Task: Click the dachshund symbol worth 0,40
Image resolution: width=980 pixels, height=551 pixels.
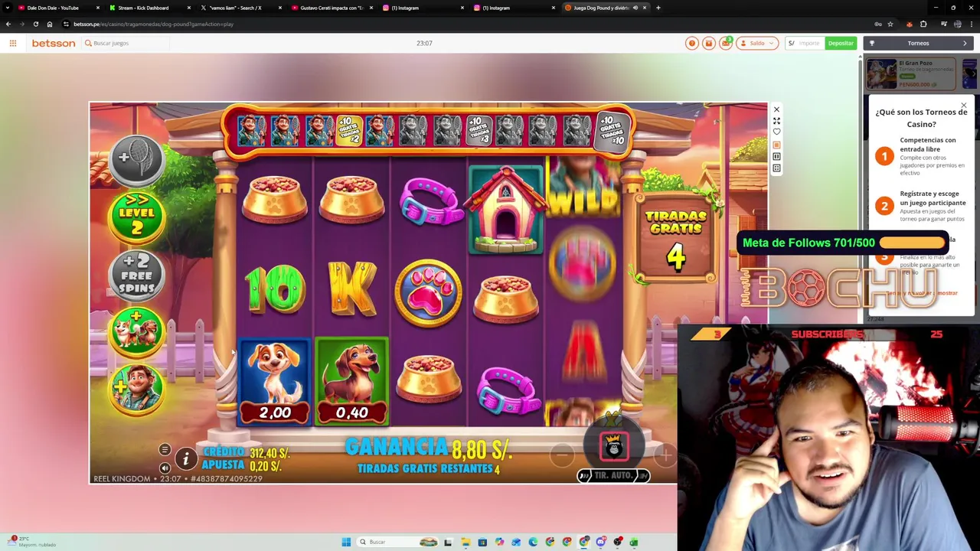Action: (351, 382)
